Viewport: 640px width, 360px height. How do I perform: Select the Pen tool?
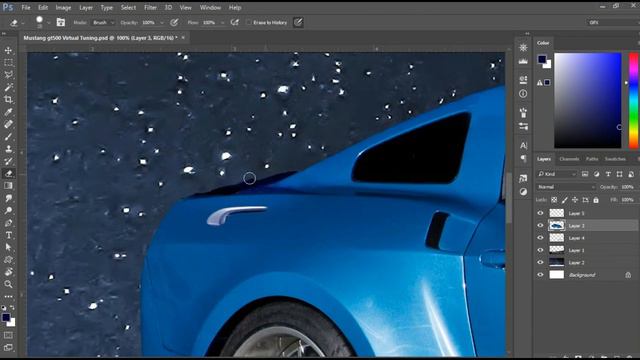(x=8, y=223)
